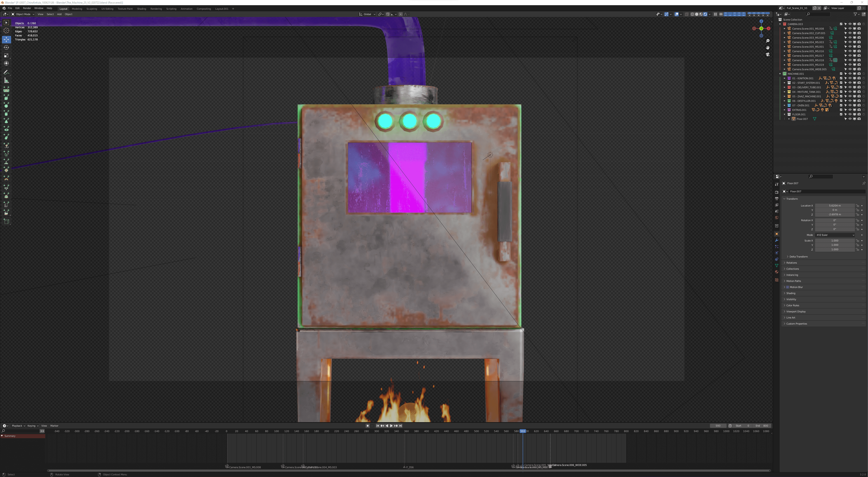Uncheck 07 - OVEN.001 collection exclude checkbox

841,105
